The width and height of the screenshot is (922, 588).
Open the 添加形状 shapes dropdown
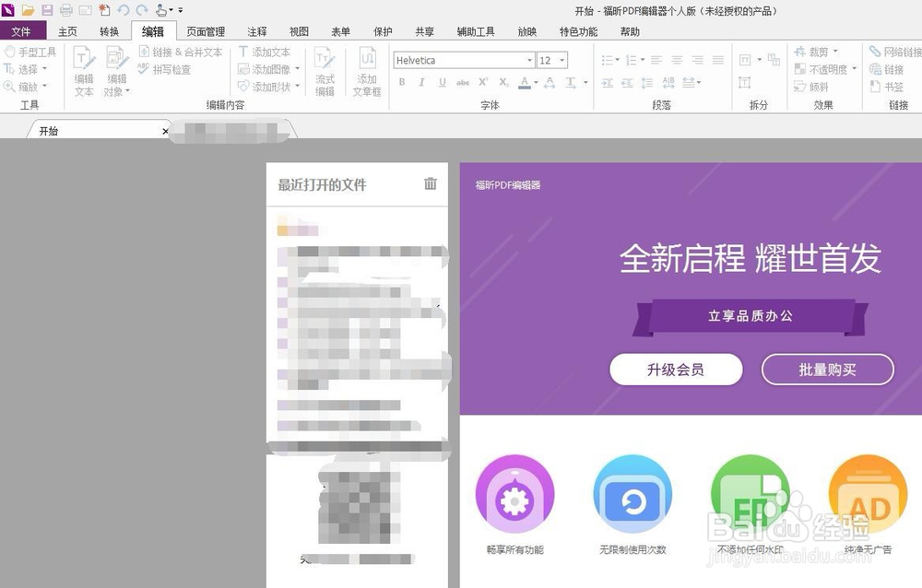point(297,85)
